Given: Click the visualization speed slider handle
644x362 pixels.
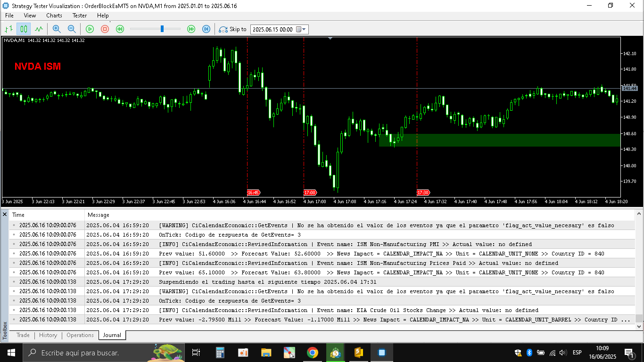Looking at the screenshot, I should pyautogui.click(x=162, y=29).
